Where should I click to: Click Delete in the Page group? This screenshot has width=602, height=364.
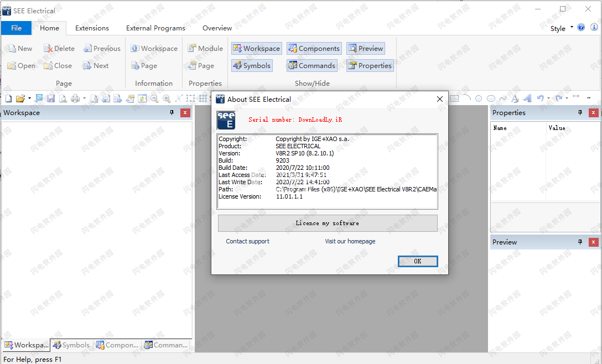59,48
